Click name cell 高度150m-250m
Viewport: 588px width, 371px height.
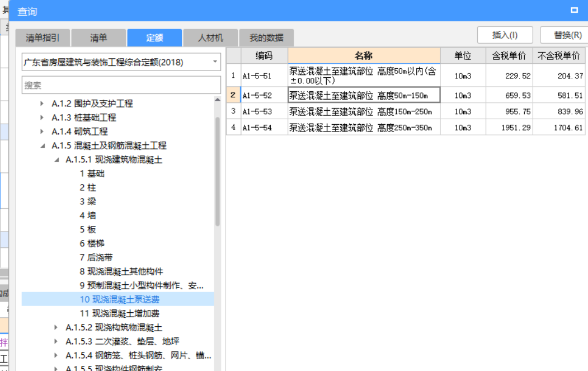[x=364, y=111]
